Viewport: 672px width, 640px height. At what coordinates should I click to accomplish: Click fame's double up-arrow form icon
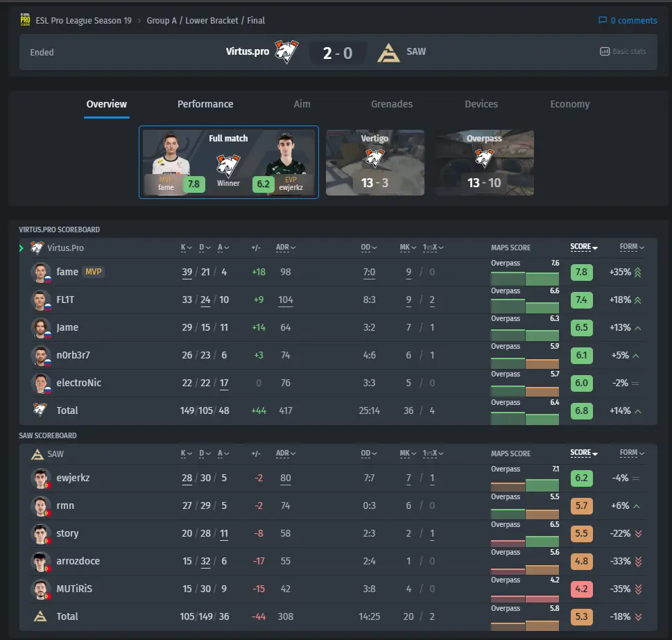click(x=638, y=273)
